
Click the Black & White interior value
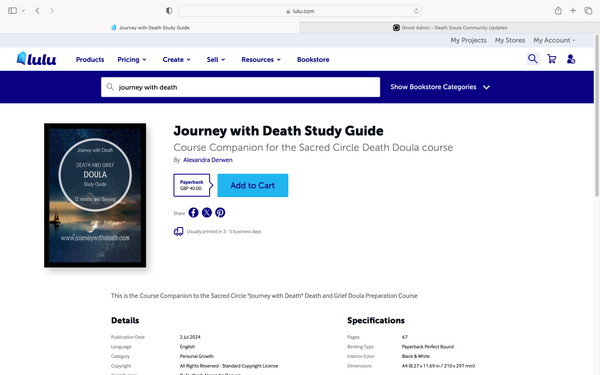pyautogui.click(x=416, y=356)
